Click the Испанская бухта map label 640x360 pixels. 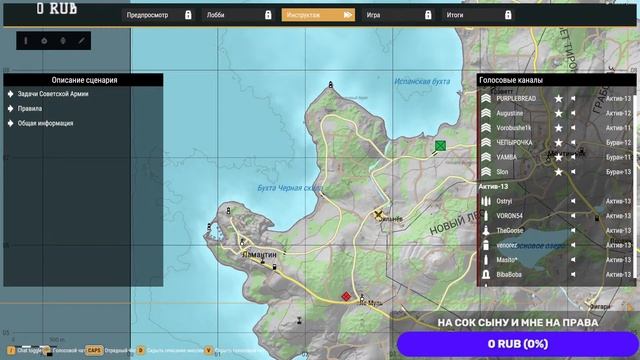pyautogui.click(x=422, y=82)
